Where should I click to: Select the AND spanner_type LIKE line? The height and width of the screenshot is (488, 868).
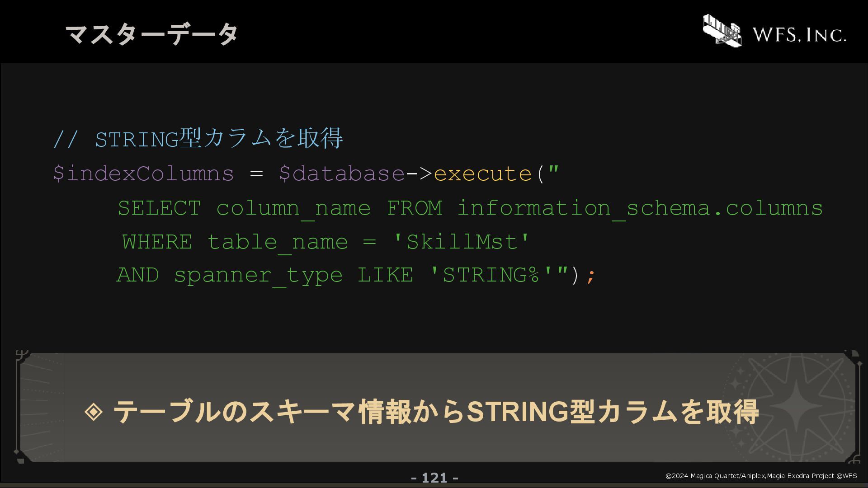tap(356, 276)
